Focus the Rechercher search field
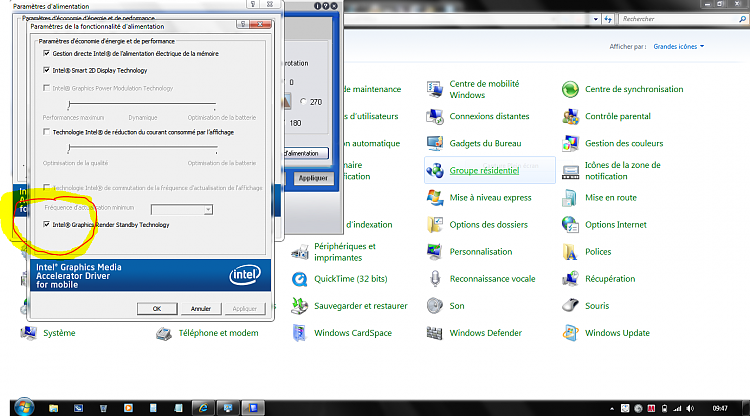Screen dimensions: 750x416 [x=679, y=19]
